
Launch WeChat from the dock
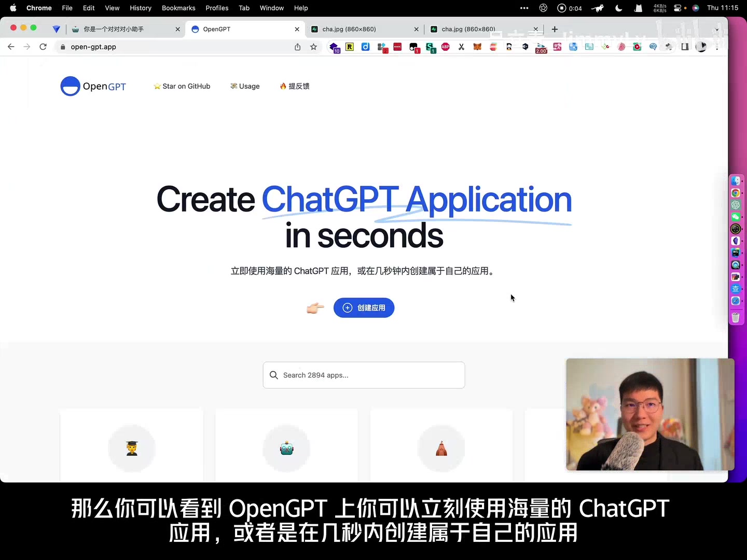pyautogui.click(x=736, y=217)
